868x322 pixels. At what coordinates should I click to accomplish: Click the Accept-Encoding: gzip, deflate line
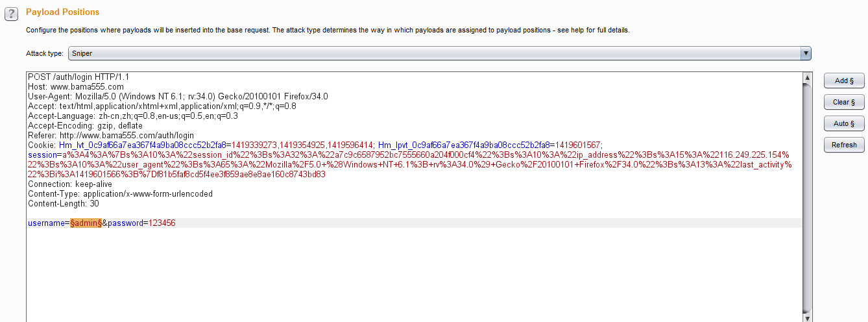coord(85,125)
